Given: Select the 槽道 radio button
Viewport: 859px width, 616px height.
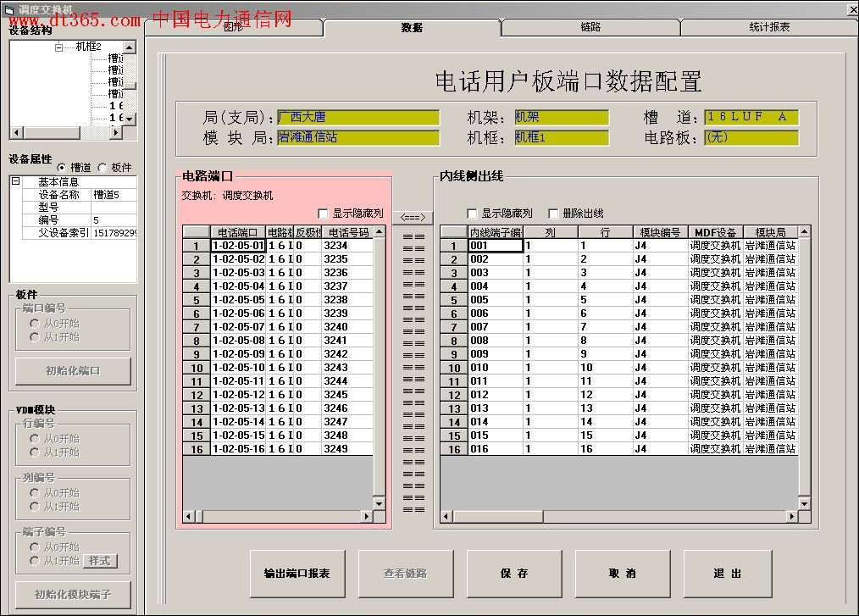Looking at the screenshot, I should click(62, 168).
